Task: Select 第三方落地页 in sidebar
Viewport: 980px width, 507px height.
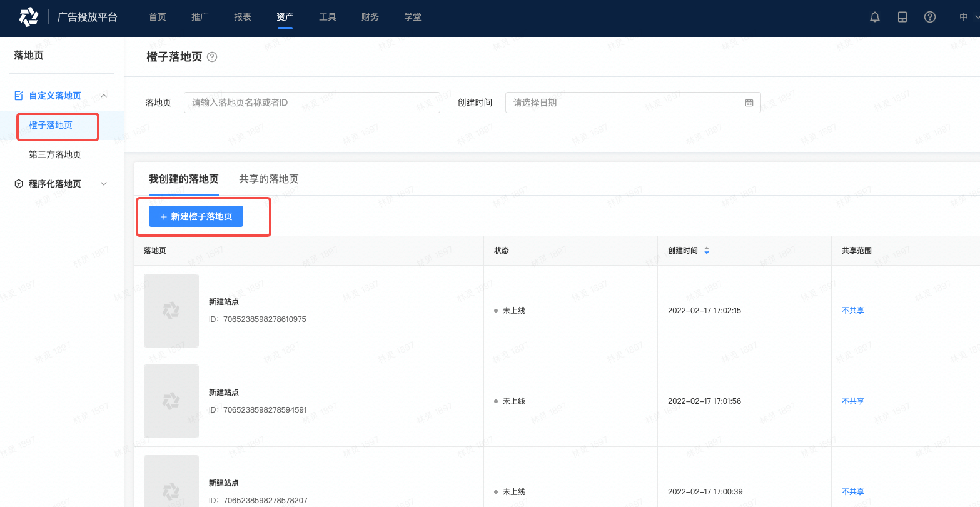Action: (x=55, y=154)
